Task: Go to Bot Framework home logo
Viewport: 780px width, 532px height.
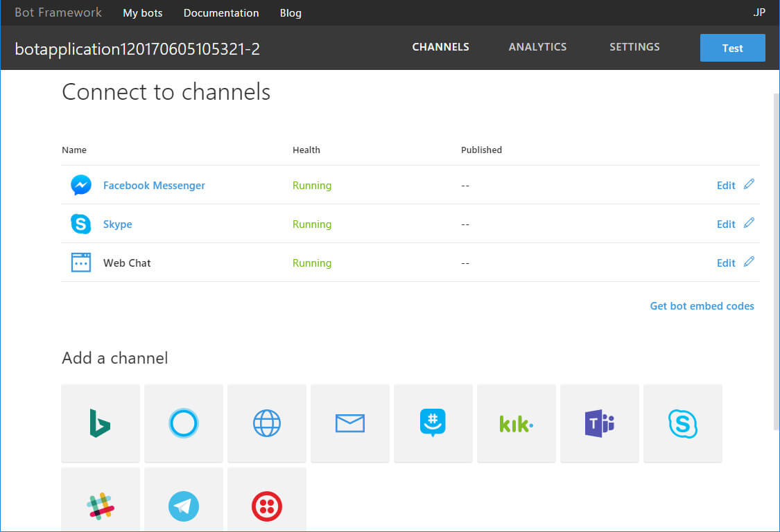Action: 58,12
